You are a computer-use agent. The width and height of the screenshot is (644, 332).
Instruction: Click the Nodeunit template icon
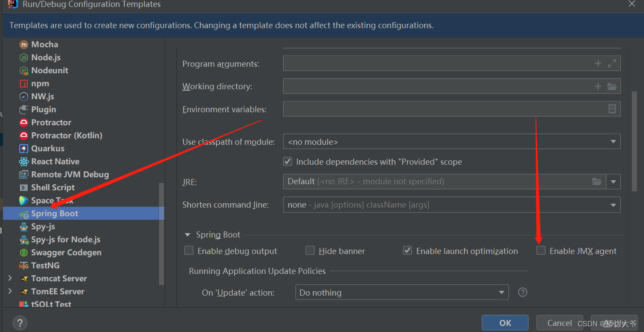point(24,70)
